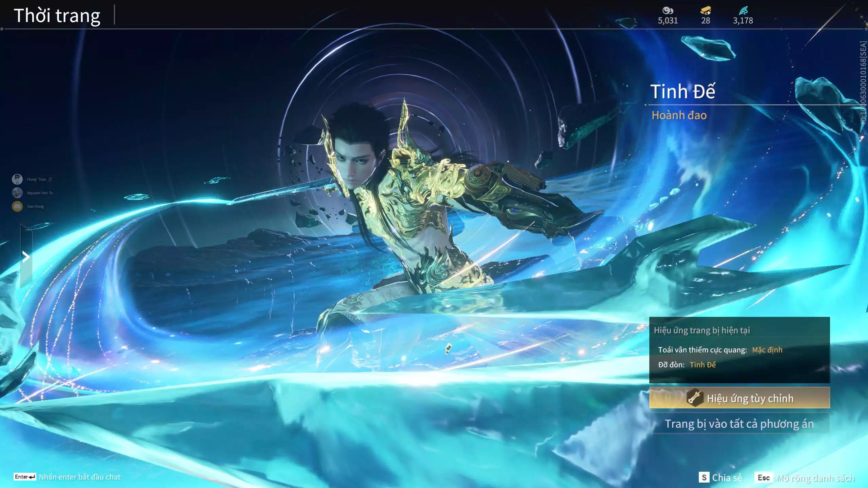The width and height of the screenshot is (868, 488).
Task: Click the Hoành đao weapon label
Action: click(679, 115)
